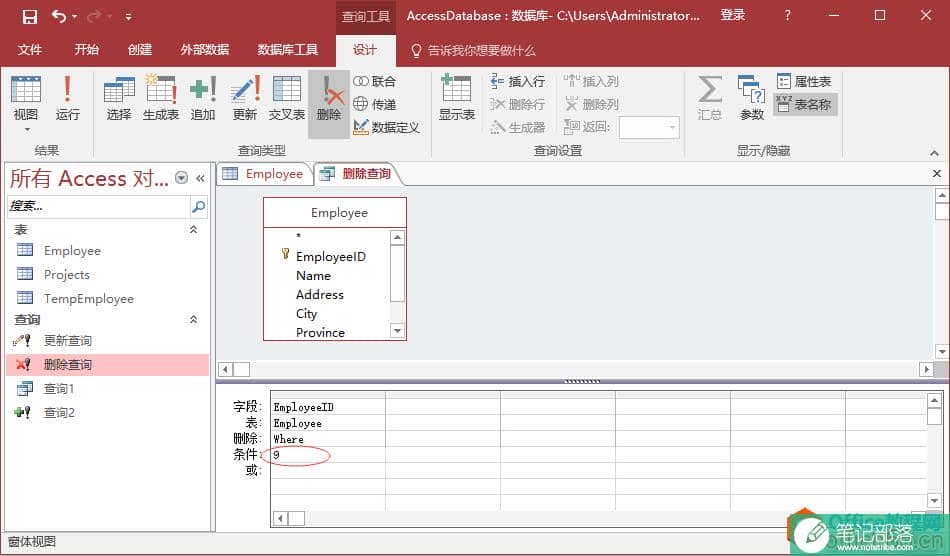Select 查询1 in navigation pane
This screenshot has width=950, height=556.
(x=107, y=389)
